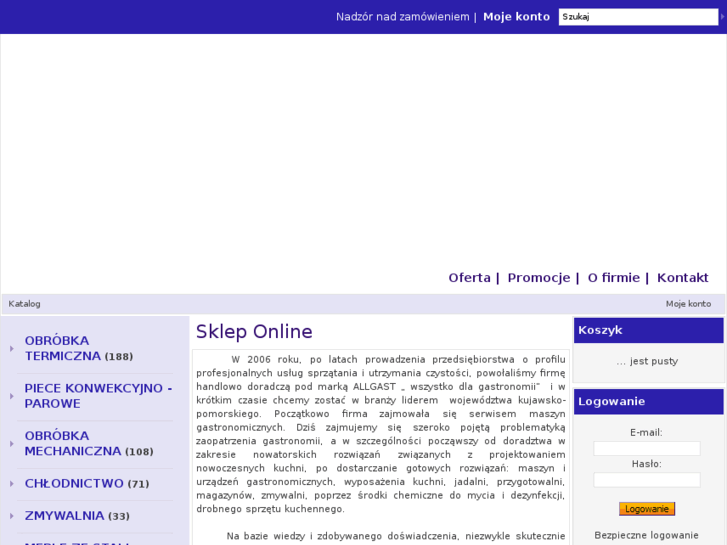Open the Kontakt menu item
The image size is (727, 545).
click(682, 277)
